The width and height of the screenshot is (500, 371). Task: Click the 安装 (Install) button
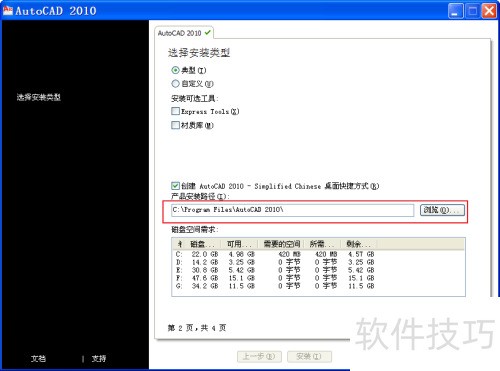click(x=309, y=357)
